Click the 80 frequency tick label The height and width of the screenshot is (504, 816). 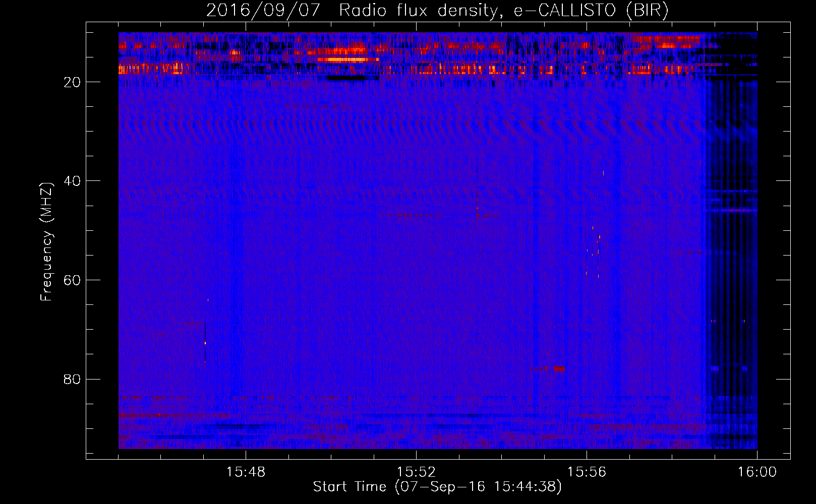pyautogui.click(x=72, y=380)
